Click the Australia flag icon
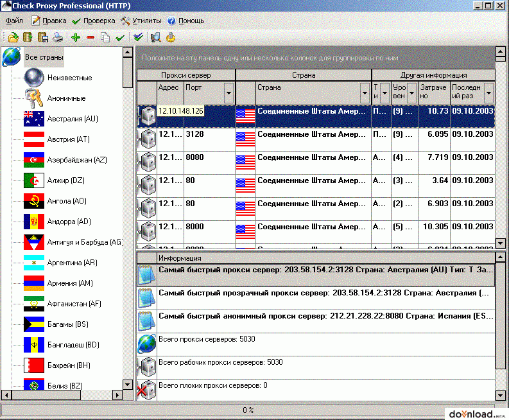This screenshot has width=509, height=420. 34,119
